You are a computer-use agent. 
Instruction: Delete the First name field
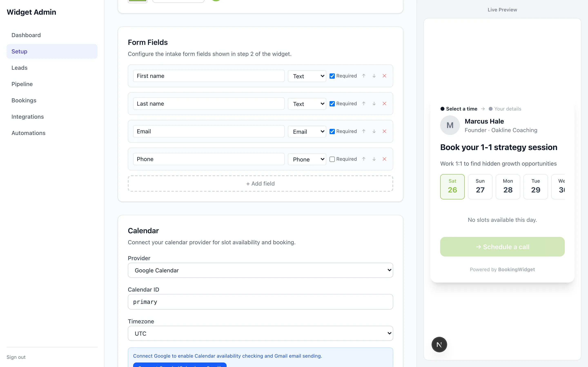(x=384, y=76)
